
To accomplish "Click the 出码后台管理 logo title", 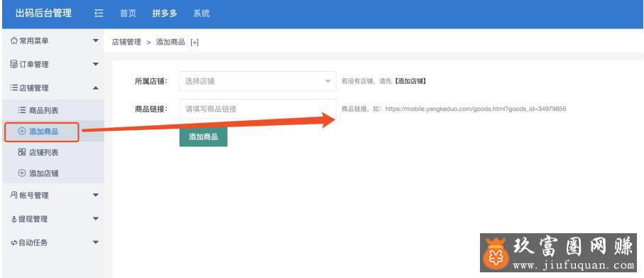I will pyautogui.click(x=43, y=14).
